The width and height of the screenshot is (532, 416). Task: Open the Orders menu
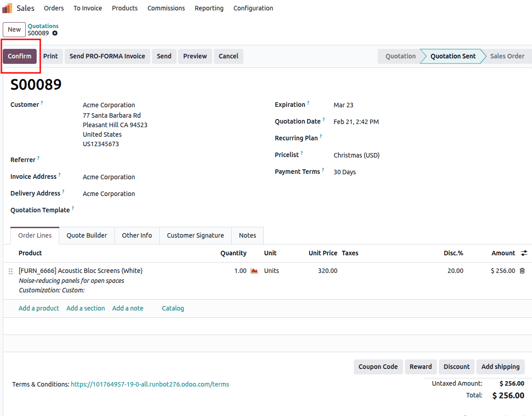(x=53, y=8)
